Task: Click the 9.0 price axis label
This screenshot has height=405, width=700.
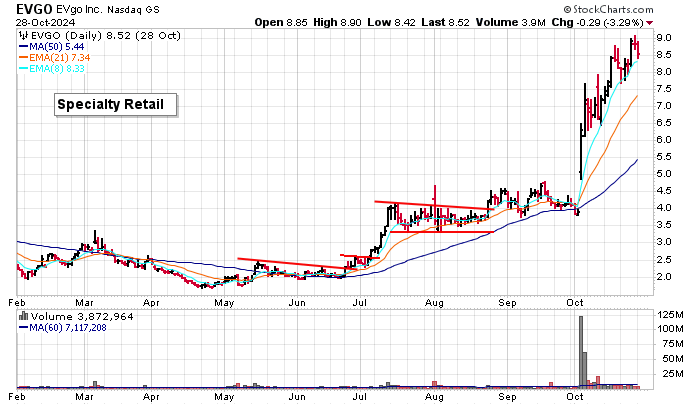Action: [663, 38]
